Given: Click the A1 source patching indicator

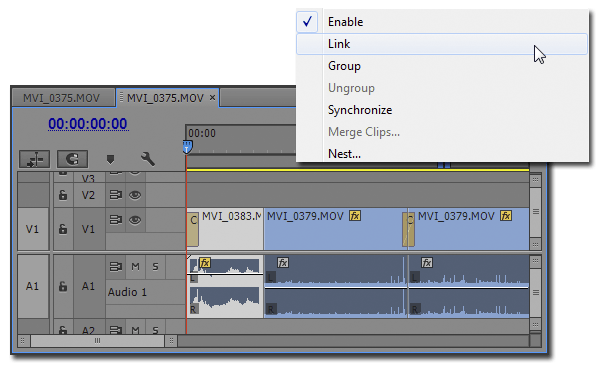Looking at the screenshot, I should pyautogui.click(x=33, y=286).
